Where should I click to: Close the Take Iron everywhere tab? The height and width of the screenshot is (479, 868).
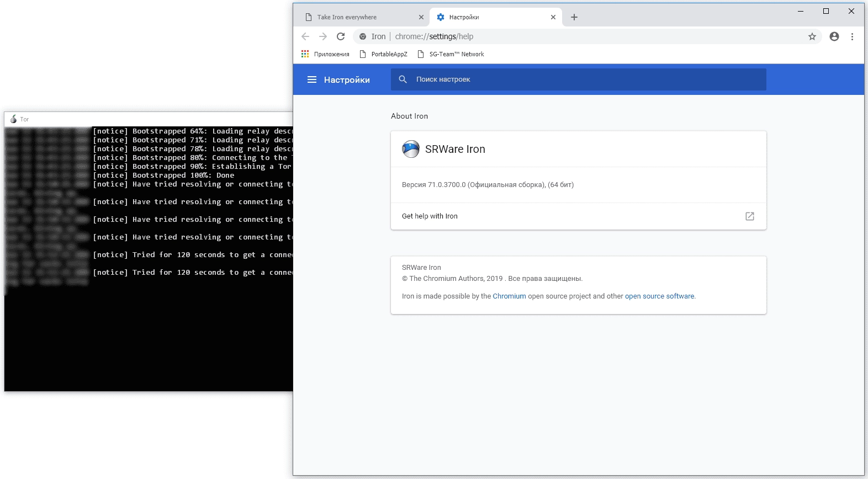(421, 17)
